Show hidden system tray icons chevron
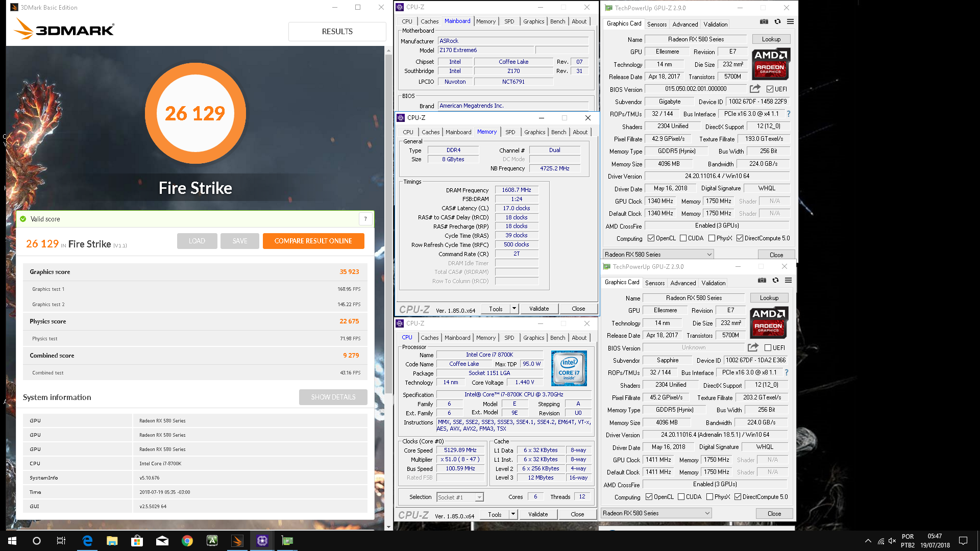This screenshot has width=980, height=551. pos(868,541)
